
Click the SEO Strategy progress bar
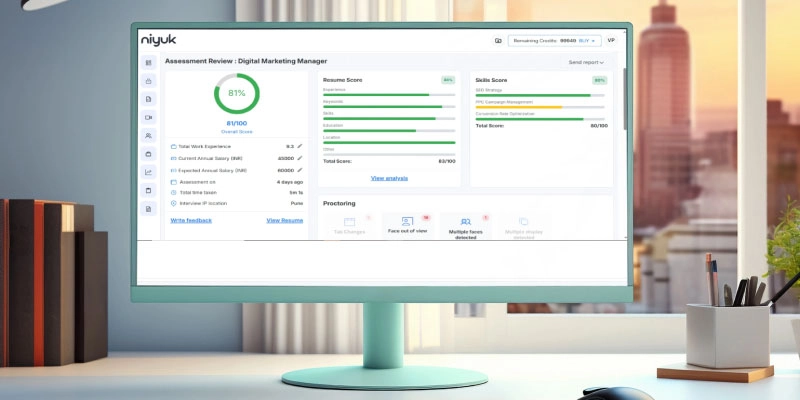(x=540, y=95)
